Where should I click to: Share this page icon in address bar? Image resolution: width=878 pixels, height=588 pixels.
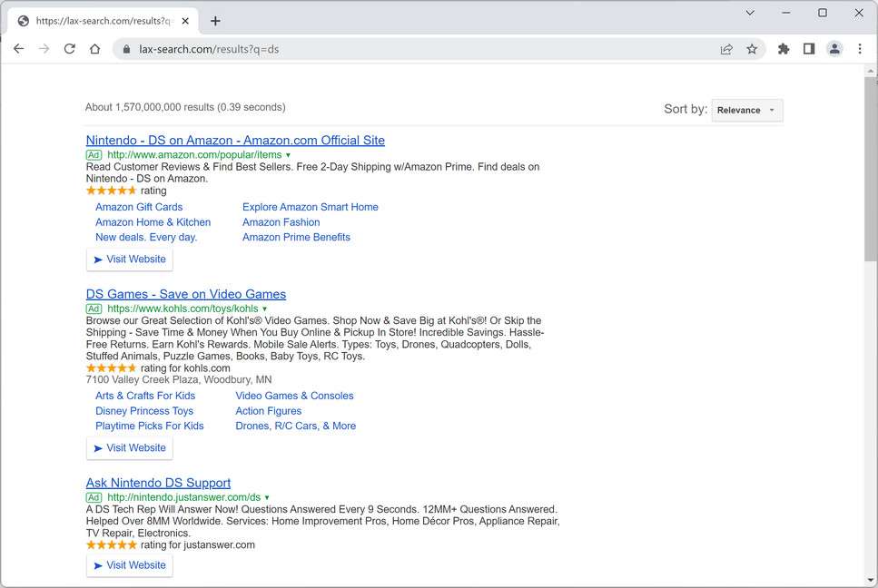coord(726,49)
